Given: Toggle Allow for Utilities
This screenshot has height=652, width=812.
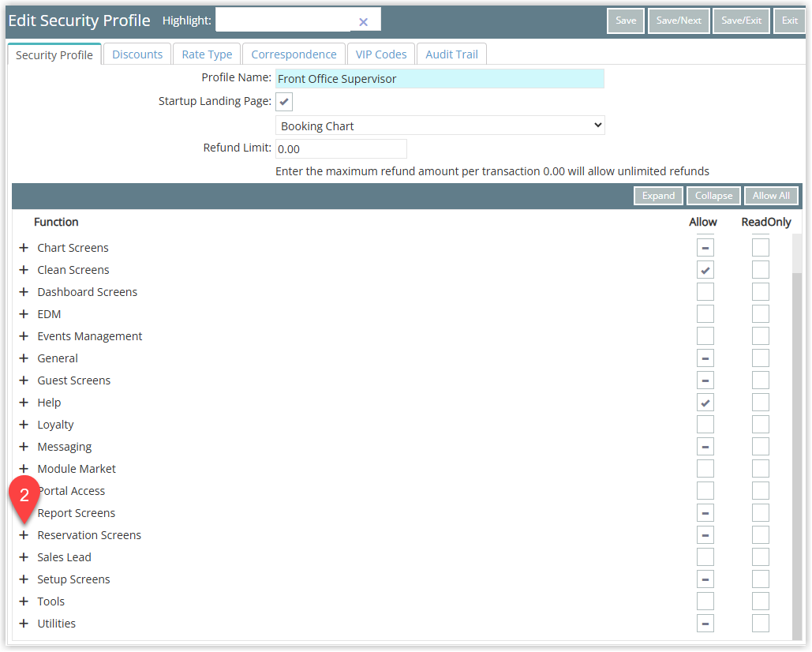Looking at the screenshot, I should [x=705, y=624].
